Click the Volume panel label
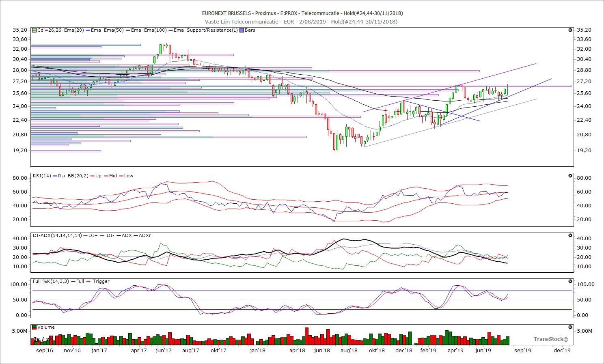This screenshot has width=604, height=364. [x=46, y=327]
